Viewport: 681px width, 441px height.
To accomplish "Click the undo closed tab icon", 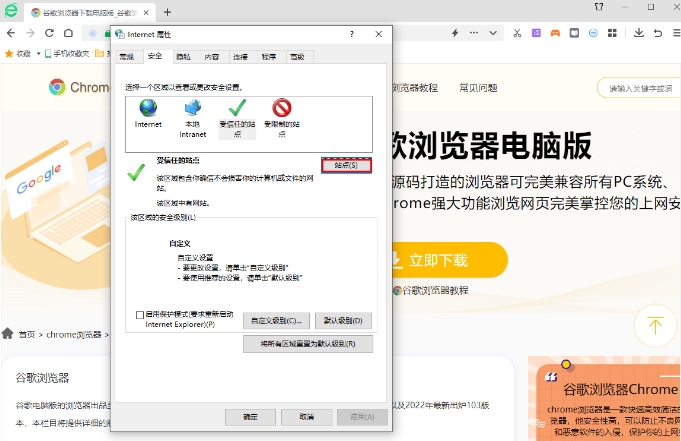I will [x=658, y=33].
